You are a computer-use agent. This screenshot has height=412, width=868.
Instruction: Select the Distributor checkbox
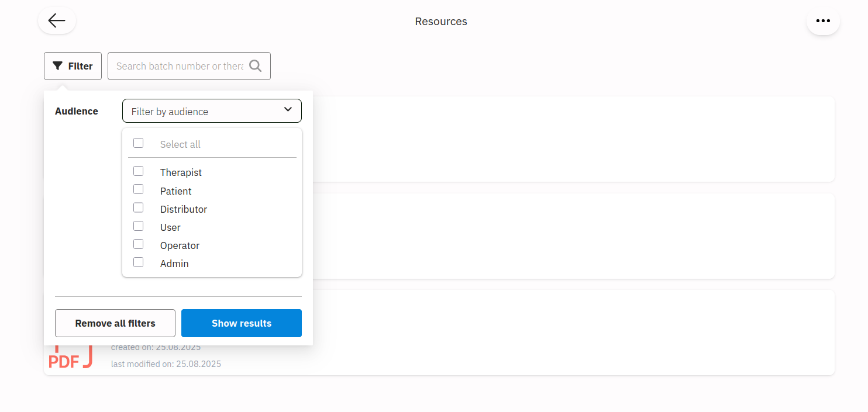point(139,207)
